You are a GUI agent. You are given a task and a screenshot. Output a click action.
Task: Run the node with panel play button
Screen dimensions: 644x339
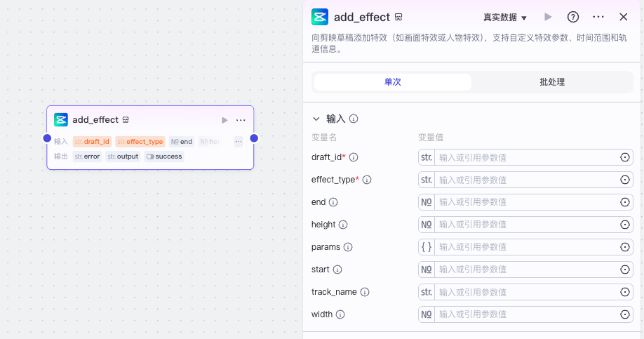click(548, 17)
